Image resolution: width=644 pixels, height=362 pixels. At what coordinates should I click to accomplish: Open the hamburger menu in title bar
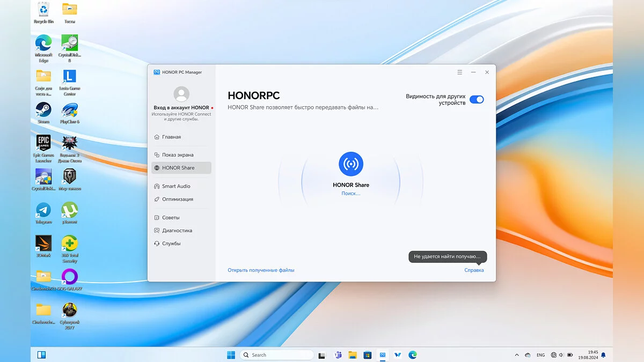pos(459,72)
